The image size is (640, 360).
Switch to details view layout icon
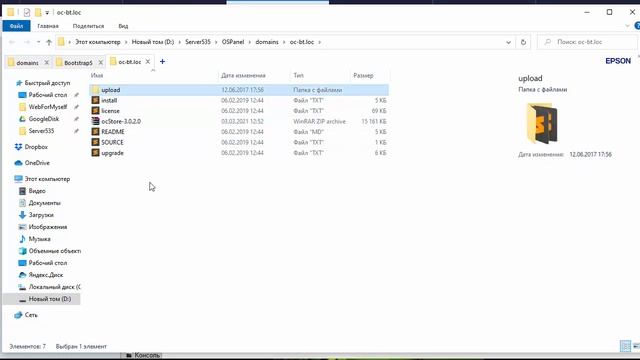tap(625, 346)
